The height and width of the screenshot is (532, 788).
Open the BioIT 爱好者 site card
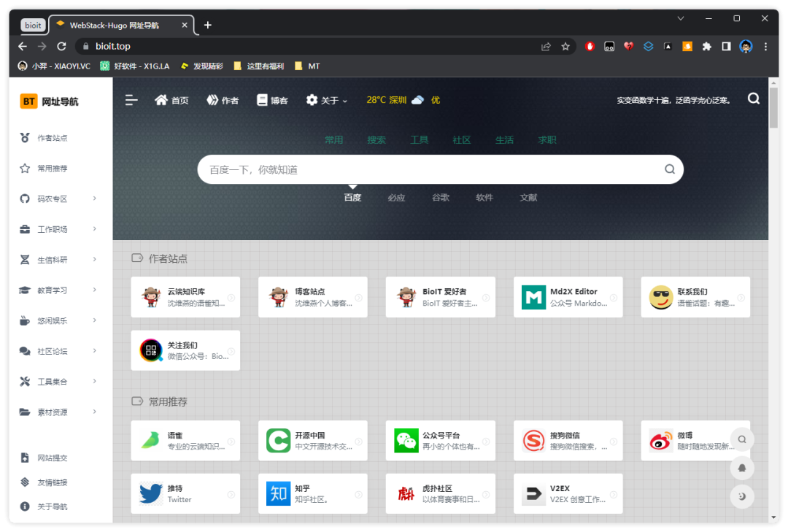440,297
